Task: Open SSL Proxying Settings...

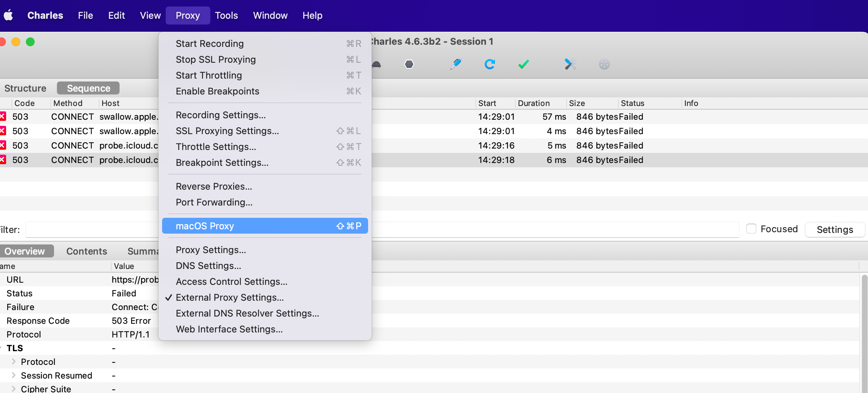Action: coord(265,131)
